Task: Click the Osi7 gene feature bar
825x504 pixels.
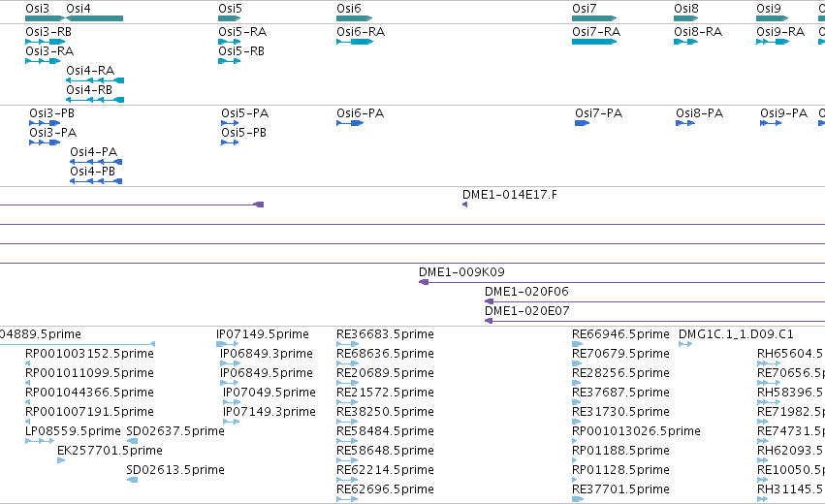Action: tap(594, 18)
